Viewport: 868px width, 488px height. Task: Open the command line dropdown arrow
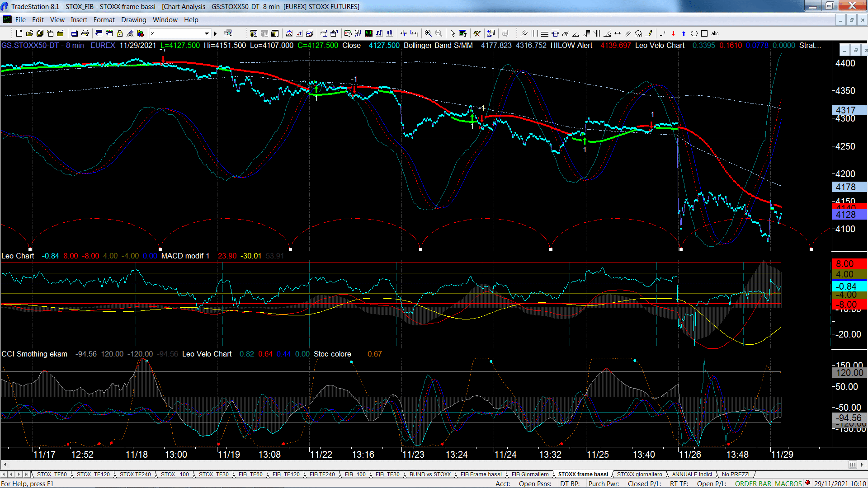pyautogui.click(x=207, y=33)
